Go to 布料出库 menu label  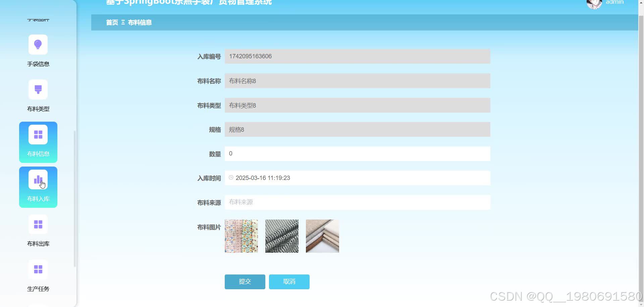click(x=38, y=244)
